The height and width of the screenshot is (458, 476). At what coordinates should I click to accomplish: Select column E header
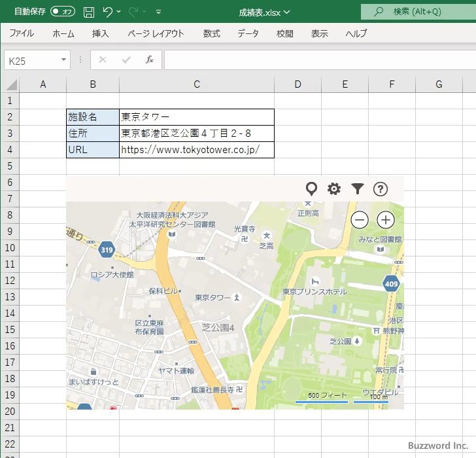[345, 84]
